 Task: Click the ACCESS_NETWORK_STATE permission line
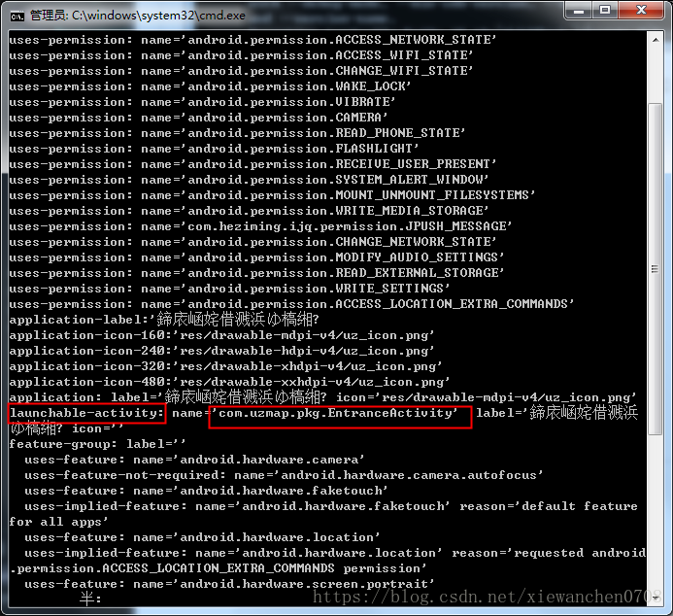pyautogui.click(x=252, y=40)
